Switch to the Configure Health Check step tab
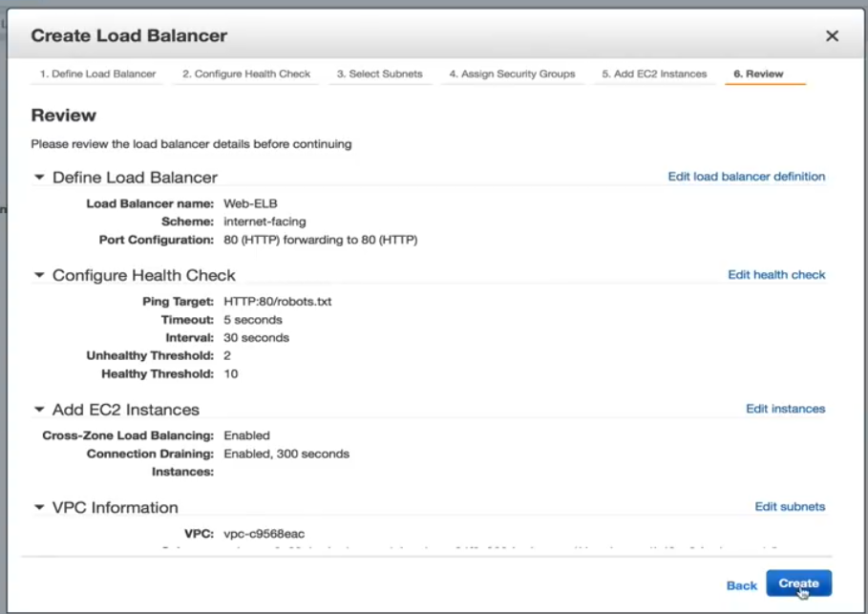The height and width of the screenshot is (614, 868). 246,74
